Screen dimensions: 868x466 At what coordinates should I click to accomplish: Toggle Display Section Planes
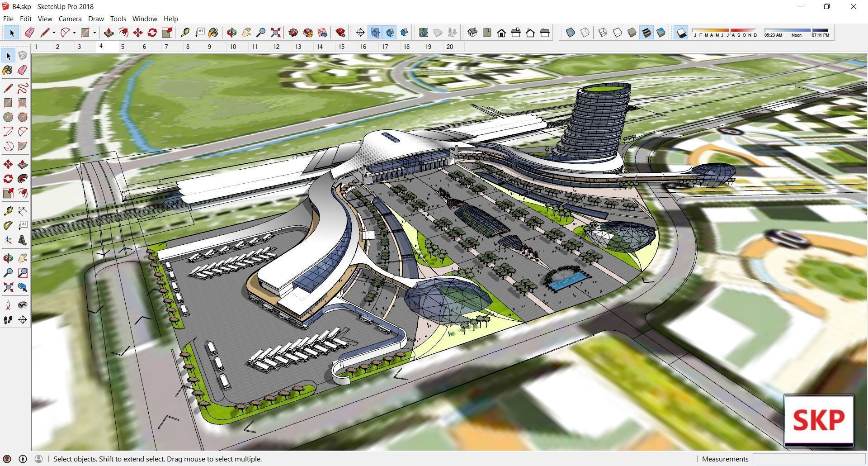coord(375,33)
